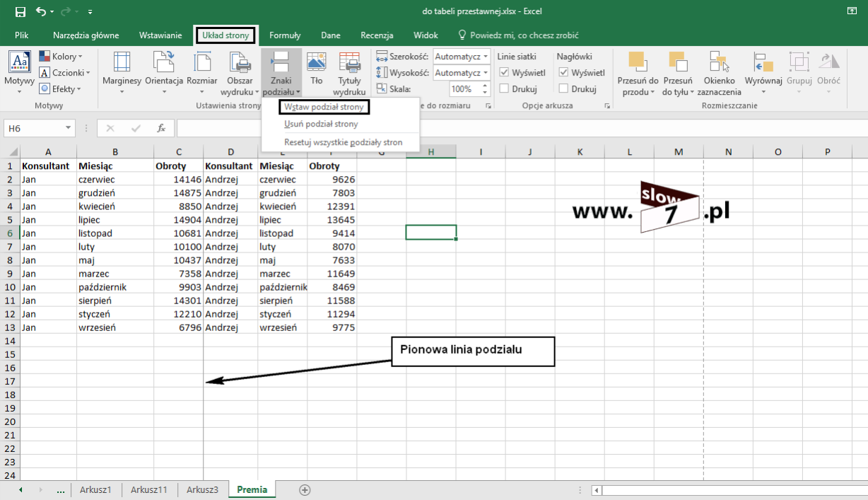Click the Name Box showing H6

click(x=34, y=128)
